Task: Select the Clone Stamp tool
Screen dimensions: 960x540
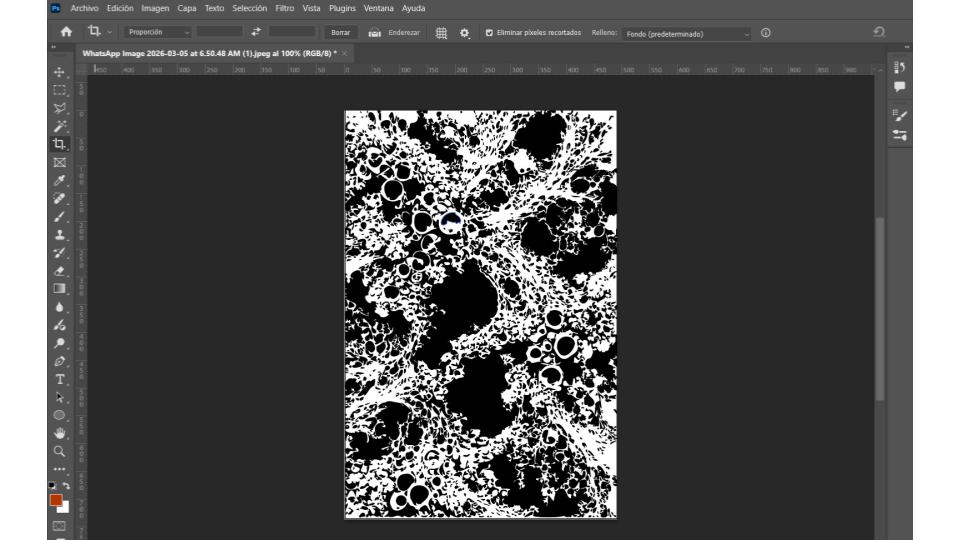Action: tap(59, 234)
